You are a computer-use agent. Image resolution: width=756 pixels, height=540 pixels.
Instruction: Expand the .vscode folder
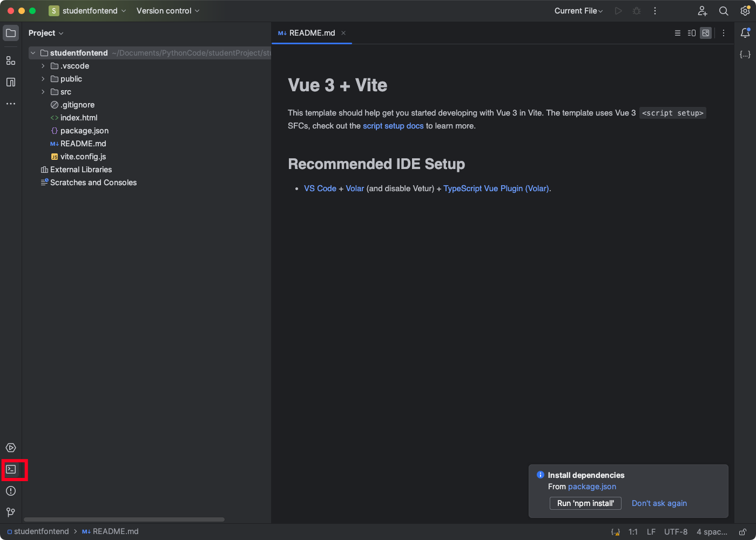pyautogui.click(x=43, y=66)
